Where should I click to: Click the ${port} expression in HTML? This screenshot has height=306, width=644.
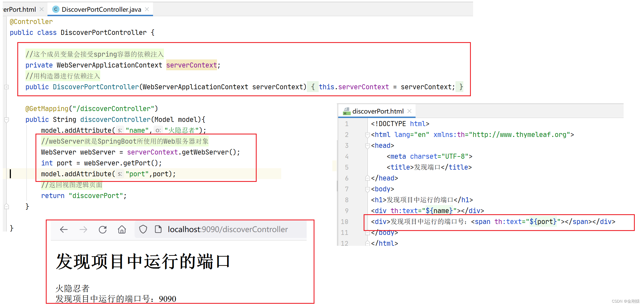click(543, 222)
